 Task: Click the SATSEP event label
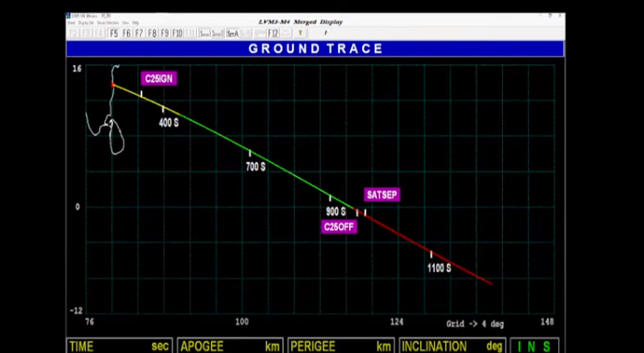click(382, 194)
